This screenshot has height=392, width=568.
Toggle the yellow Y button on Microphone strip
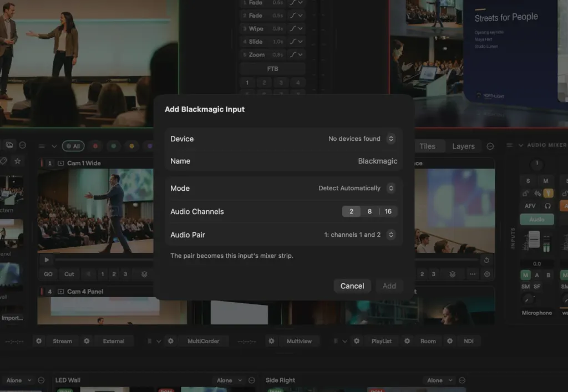[x=549, y=194]
